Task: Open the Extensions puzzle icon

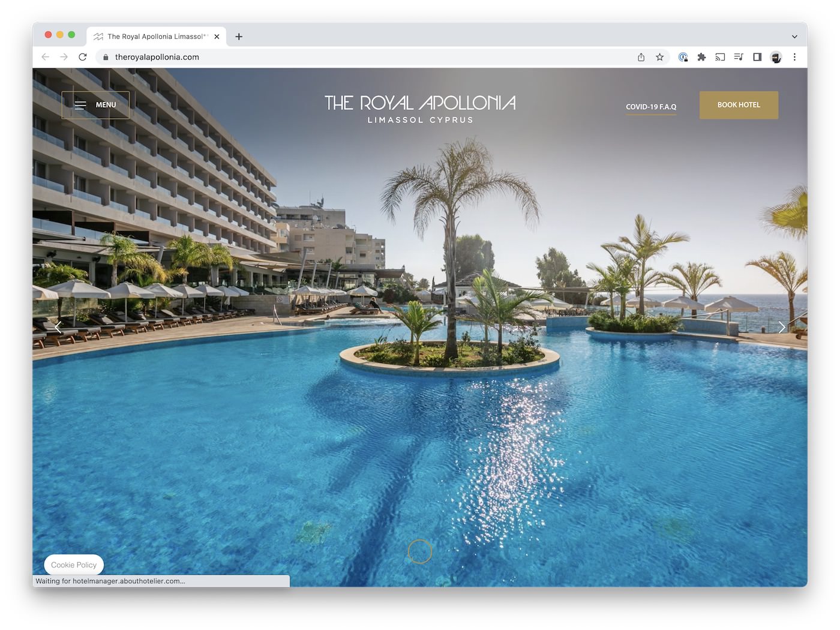Action: pyautogui.click(x=701, y=57)
